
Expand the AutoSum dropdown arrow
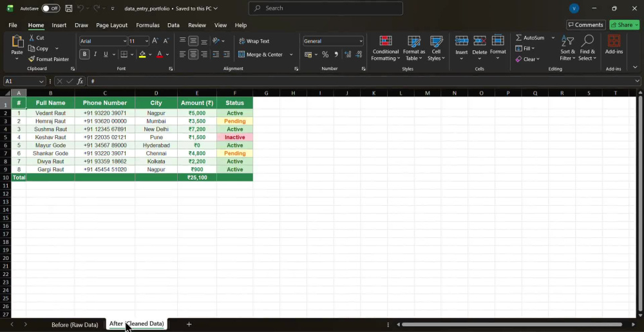point(553,38)
